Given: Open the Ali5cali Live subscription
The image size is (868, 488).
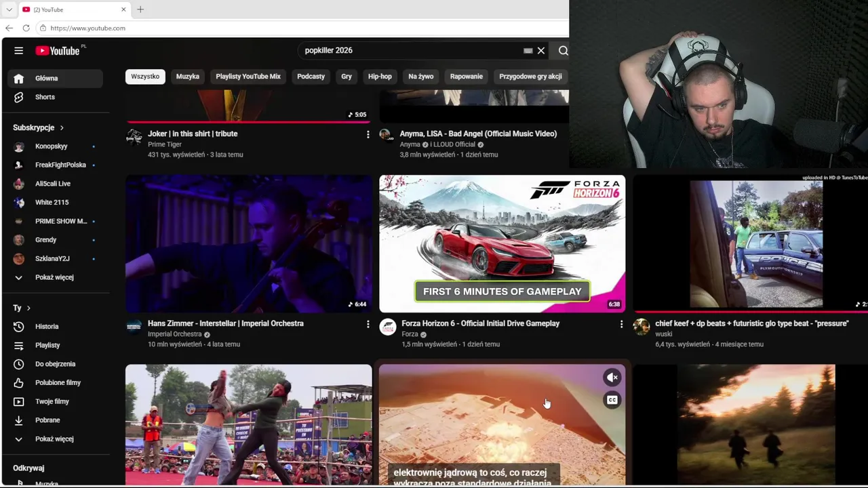Looking at the screenshot, I should click(x=56, y=184).
